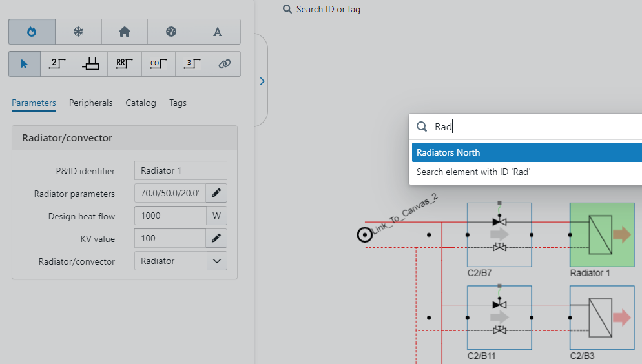This screenshot has height=364, width=642.
Task: Select the text annotation 'A' tool
Action: click(x=218, y=32)
